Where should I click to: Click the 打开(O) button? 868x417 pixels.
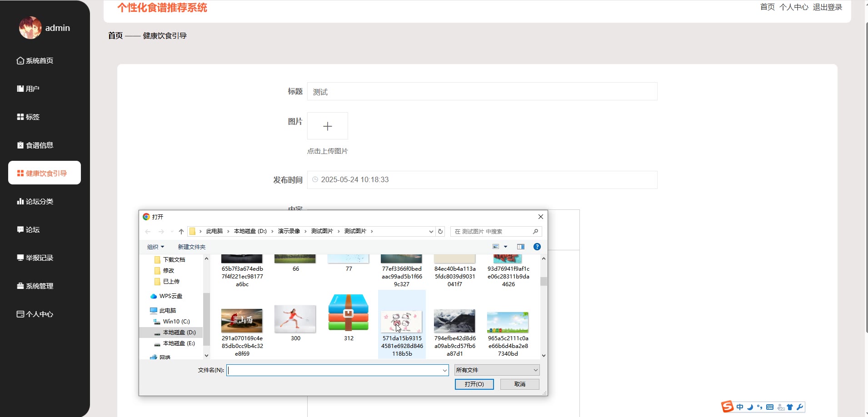pos(474,384)
